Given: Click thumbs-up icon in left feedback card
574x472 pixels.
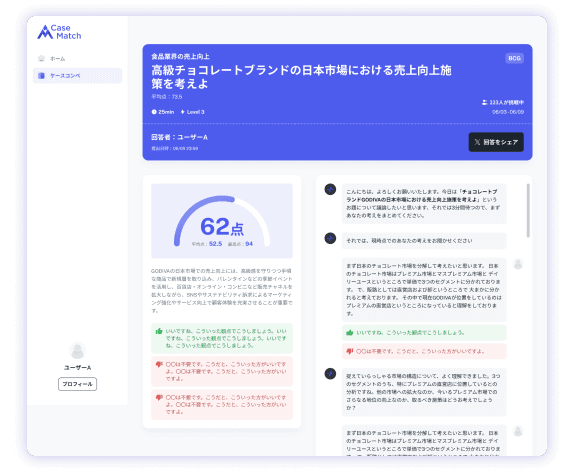Looking at the screenshot, I should [159, 331].
